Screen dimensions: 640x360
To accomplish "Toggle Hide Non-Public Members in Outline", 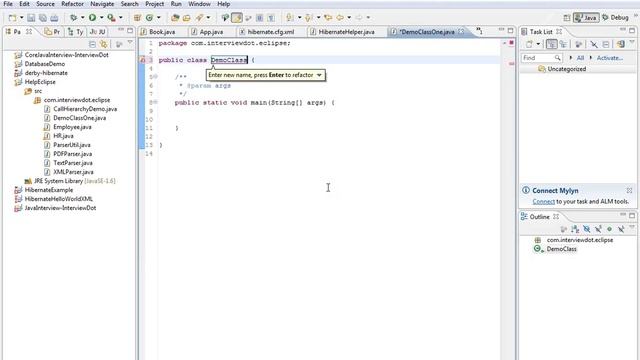I will (609, 229).
